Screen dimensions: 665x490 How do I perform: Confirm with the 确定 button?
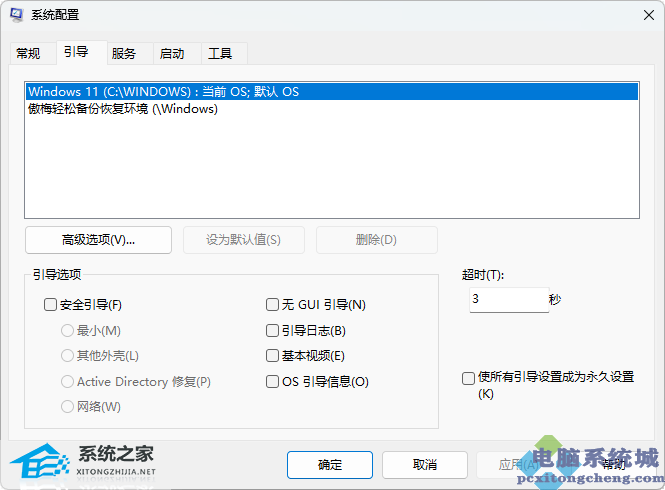tap(330, 465)
